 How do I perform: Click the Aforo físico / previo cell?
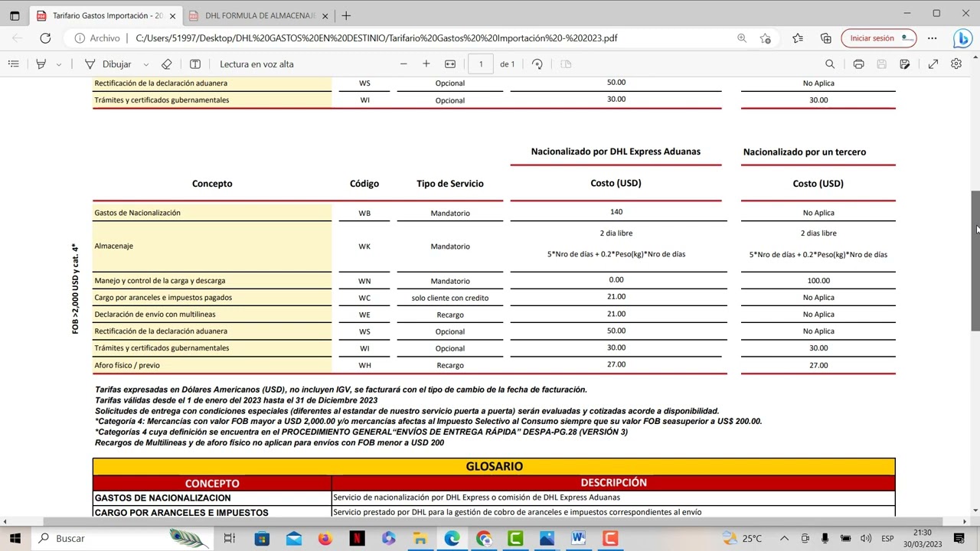(212, 365)
